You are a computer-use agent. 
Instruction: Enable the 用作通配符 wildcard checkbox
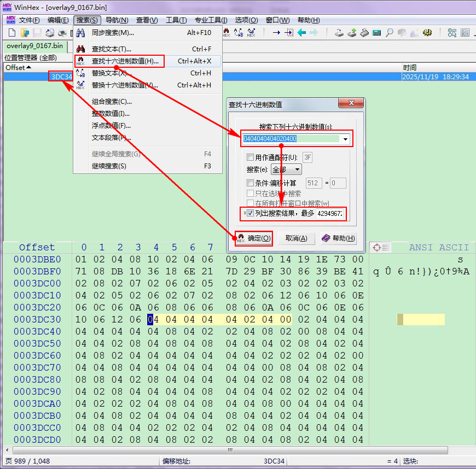[250, 157]
